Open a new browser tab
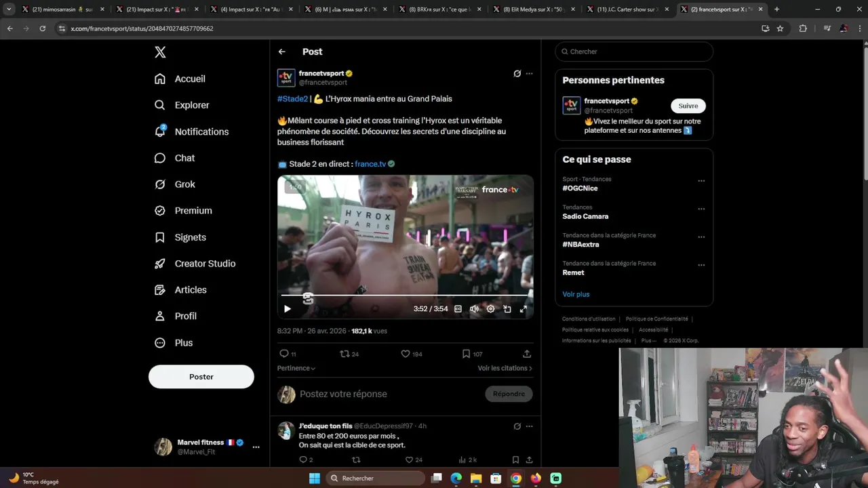The width and height of the screenshot is (868, 488). coord(776,9)
